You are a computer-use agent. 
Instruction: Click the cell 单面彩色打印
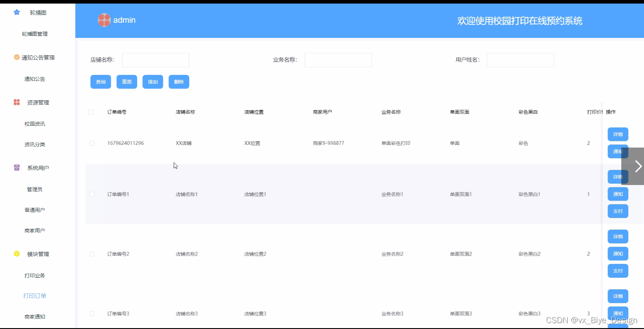click(x=396, y=143)
